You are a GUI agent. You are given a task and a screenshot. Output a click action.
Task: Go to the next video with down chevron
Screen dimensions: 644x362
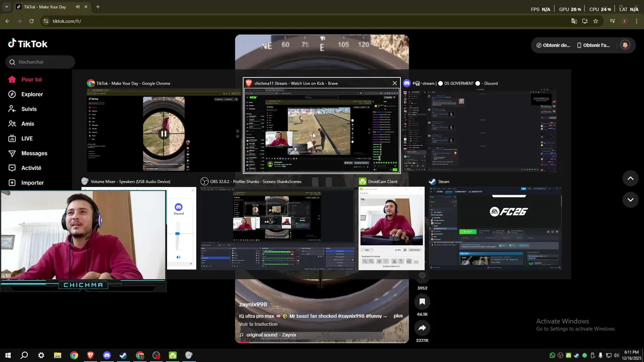pos(630,200)
